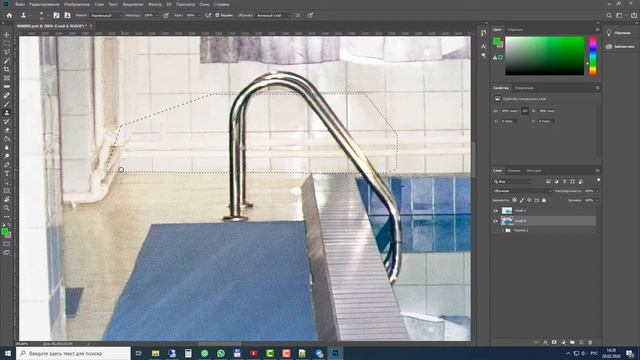Open the extra tools ellipsis
Screen dimensions: 640x360
[x=7, y=217]
